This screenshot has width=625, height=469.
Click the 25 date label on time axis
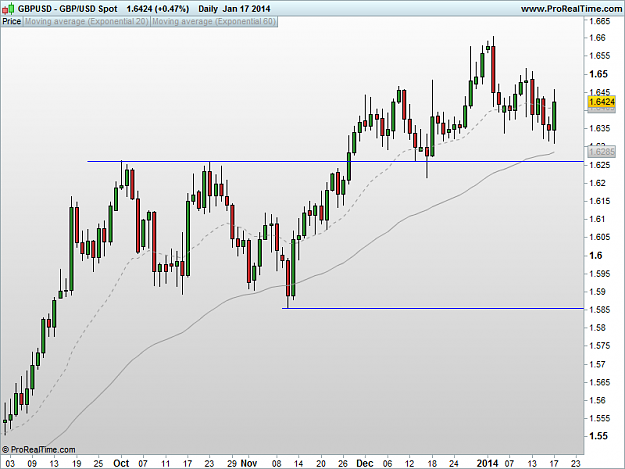click(98, 464)
